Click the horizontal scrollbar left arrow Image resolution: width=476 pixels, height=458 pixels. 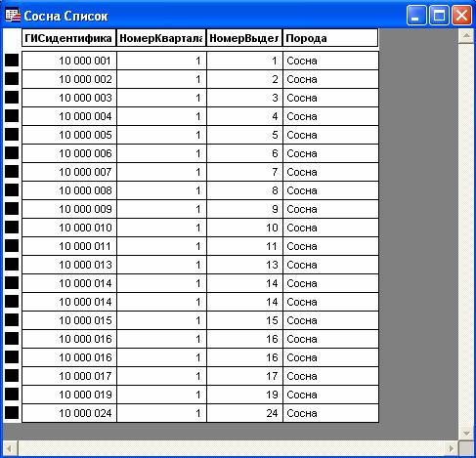[10, 448]
